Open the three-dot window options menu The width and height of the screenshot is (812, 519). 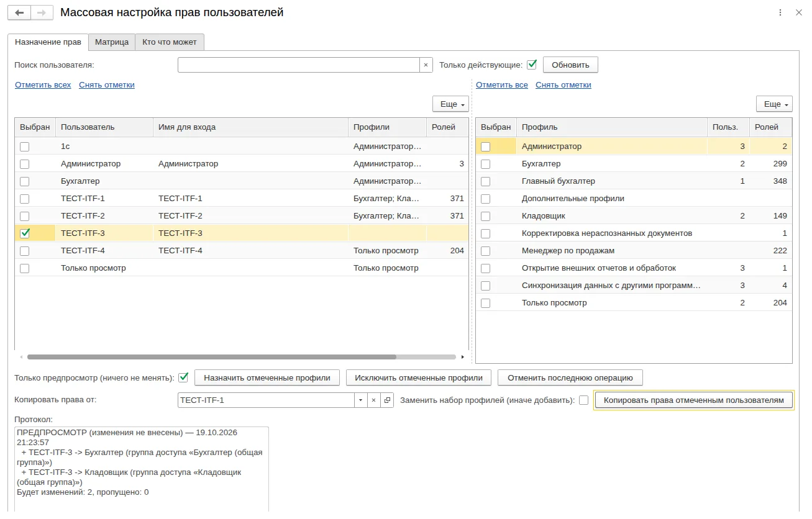pos(780,12)
